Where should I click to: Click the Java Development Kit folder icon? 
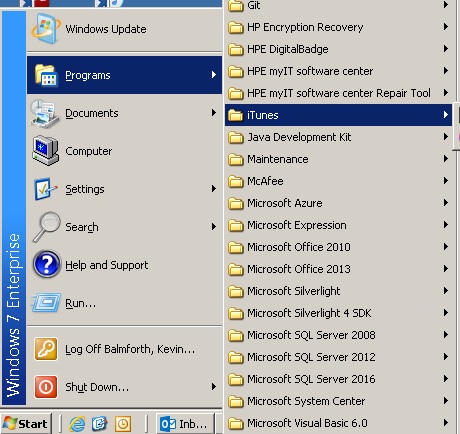[236, 137]
